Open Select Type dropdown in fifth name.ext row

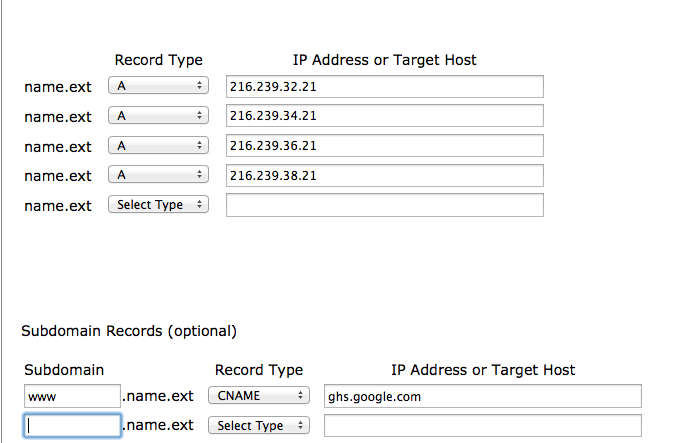158,205
